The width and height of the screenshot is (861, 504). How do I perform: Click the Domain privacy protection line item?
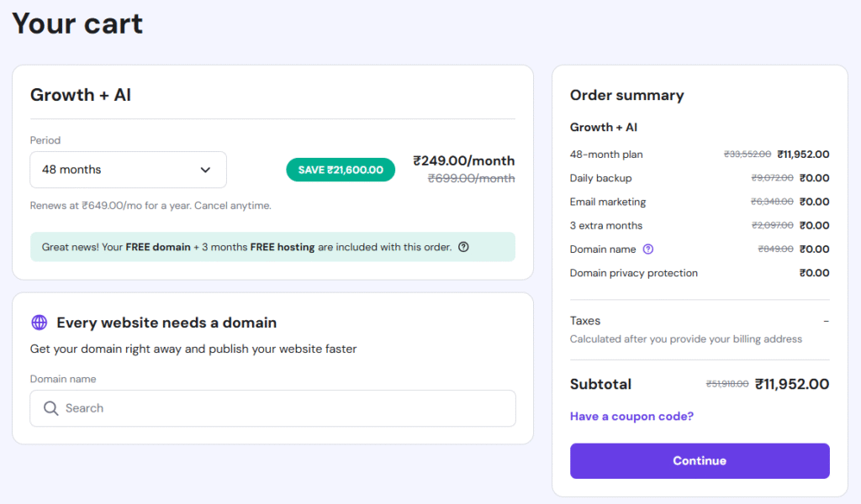pos(633,273)
